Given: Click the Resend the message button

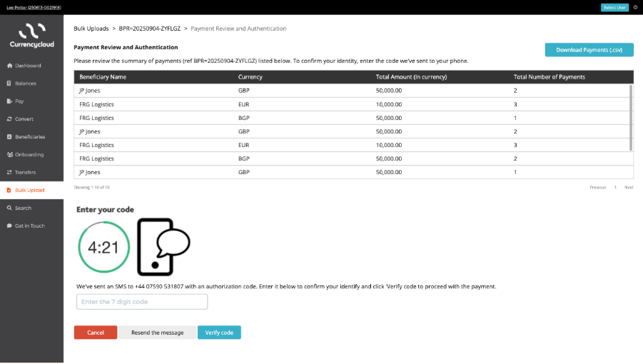Looking at the screenshot, I should (x=158, y=333).
